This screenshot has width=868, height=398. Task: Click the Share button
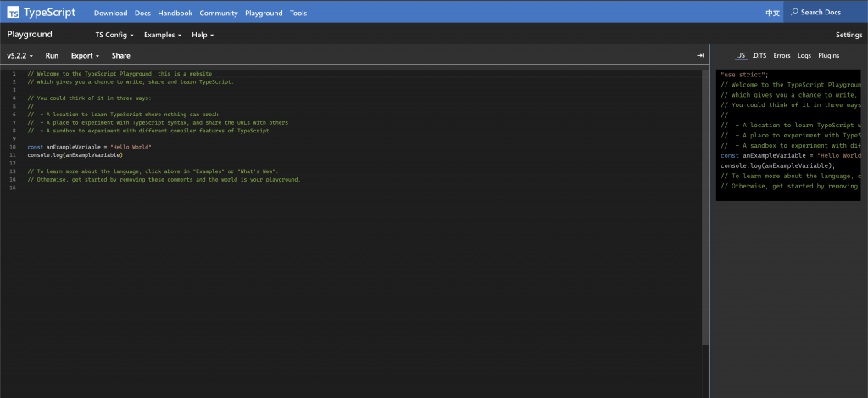[x=120, y=55]
